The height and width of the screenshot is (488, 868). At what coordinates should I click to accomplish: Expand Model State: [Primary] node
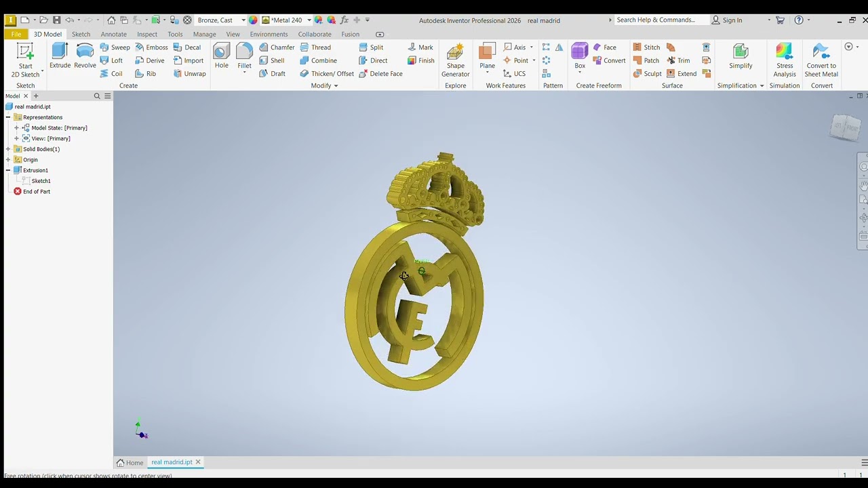click(16, 128)
